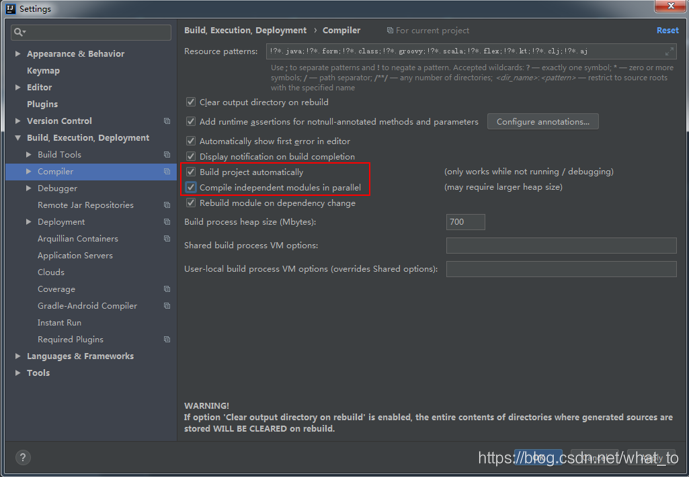The image size is (689, 477).
Task: Click project-level icon beside Compiler row
Action: [167, 171]
